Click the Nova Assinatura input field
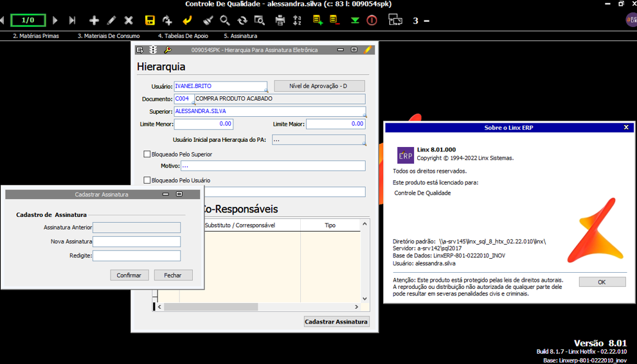 click(136, 241)
